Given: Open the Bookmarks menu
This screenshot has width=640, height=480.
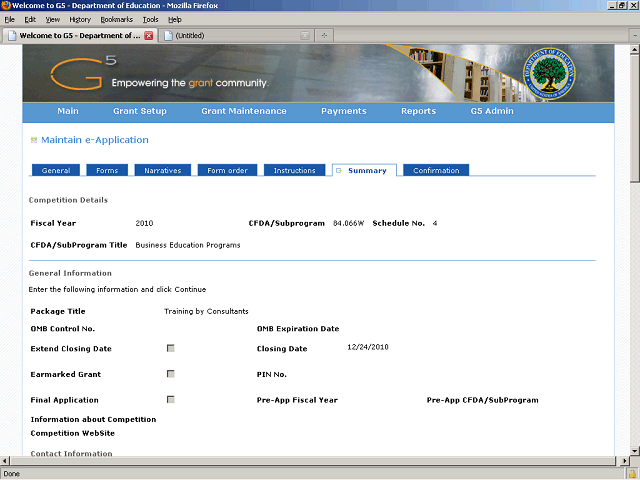Looking at the screenshot, I should coord(117,20).
